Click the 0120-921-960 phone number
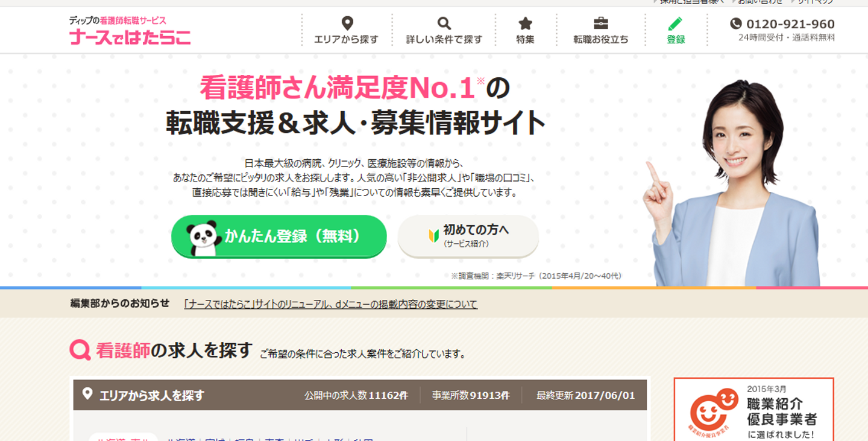Image resolution: width=868 pixels, height=441 pixels. pos(790,24)
